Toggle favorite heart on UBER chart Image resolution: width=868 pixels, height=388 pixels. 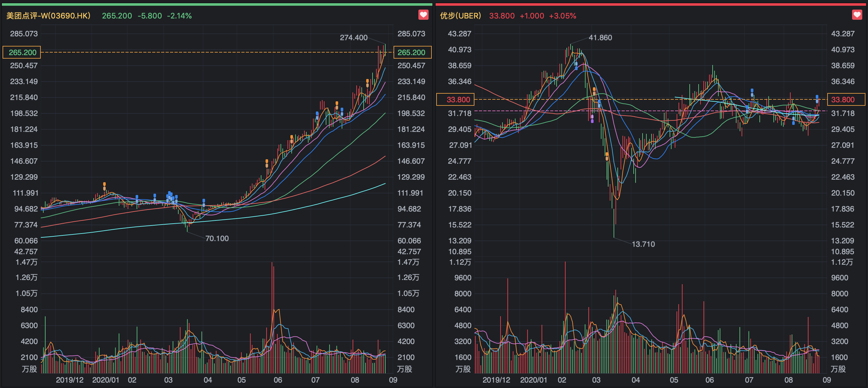tap(857, 15)
